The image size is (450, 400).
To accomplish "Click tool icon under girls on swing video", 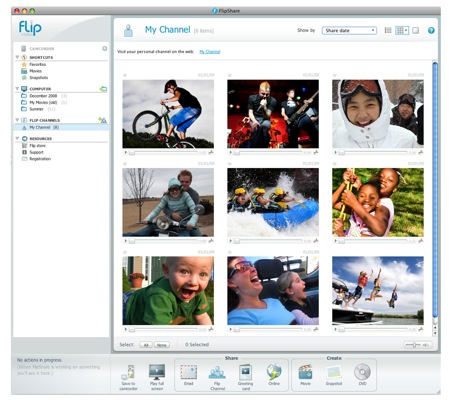I will (x=421, y=241).
